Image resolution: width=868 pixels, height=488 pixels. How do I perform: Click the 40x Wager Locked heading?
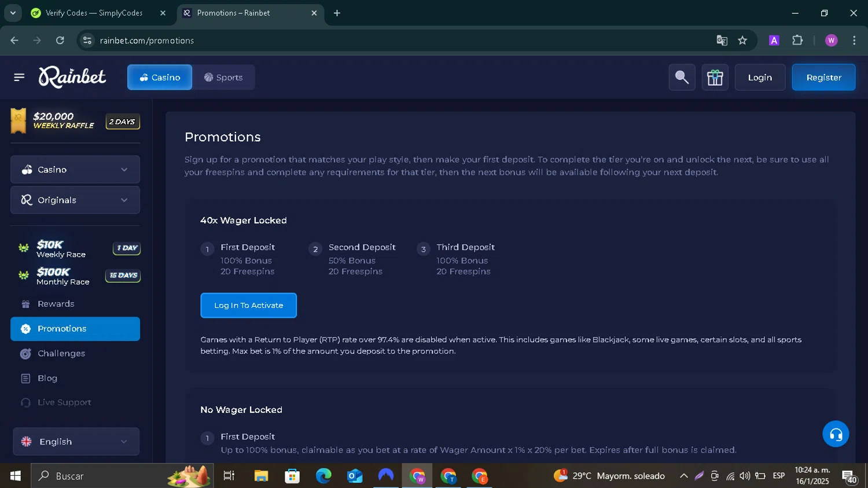tap(243, 221)
